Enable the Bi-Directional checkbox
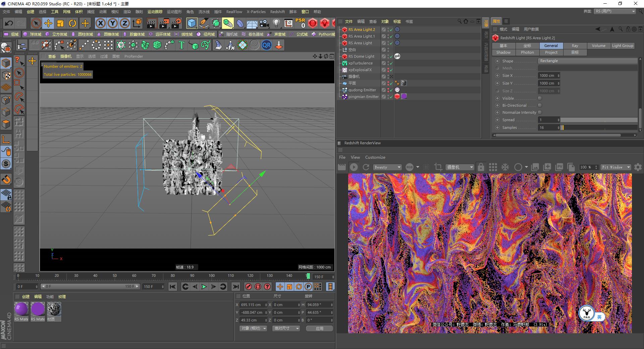 540,105
